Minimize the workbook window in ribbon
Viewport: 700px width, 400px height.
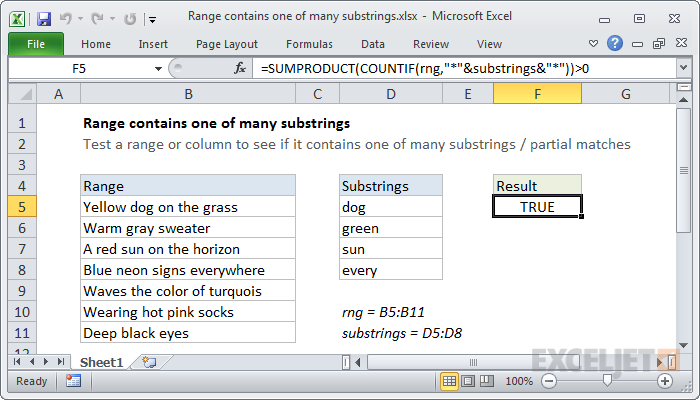pos(638,44)
